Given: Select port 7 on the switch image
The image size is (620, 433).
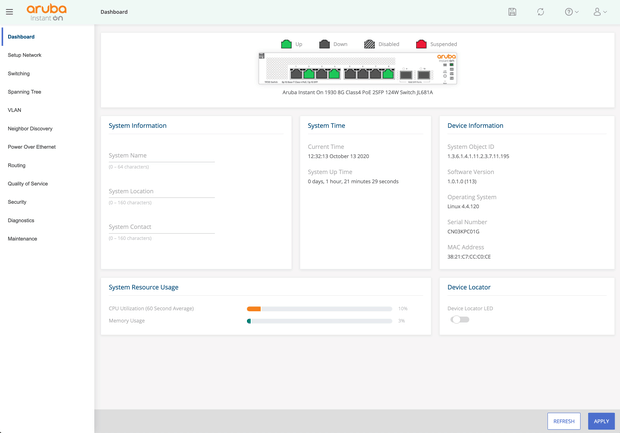Looking at the screenshot, I should click(x=375, y=73).
